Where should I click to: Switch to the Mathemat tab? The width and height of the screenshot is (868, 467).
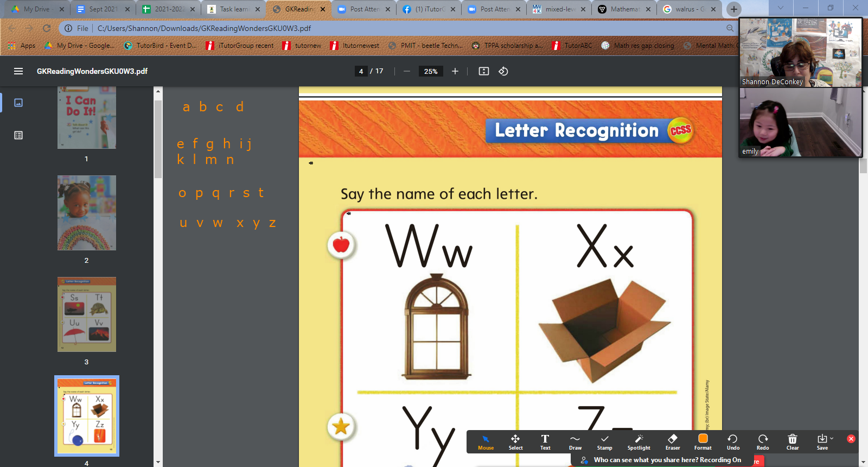click(624, 9)
